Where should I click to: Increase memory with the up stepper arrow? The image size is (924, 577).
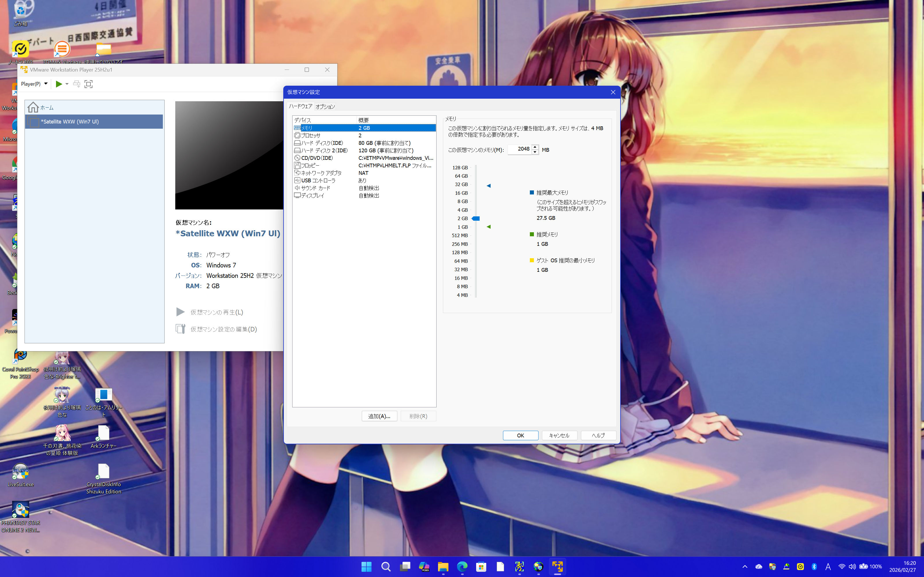pyautogui.click(x=535, y=147)
